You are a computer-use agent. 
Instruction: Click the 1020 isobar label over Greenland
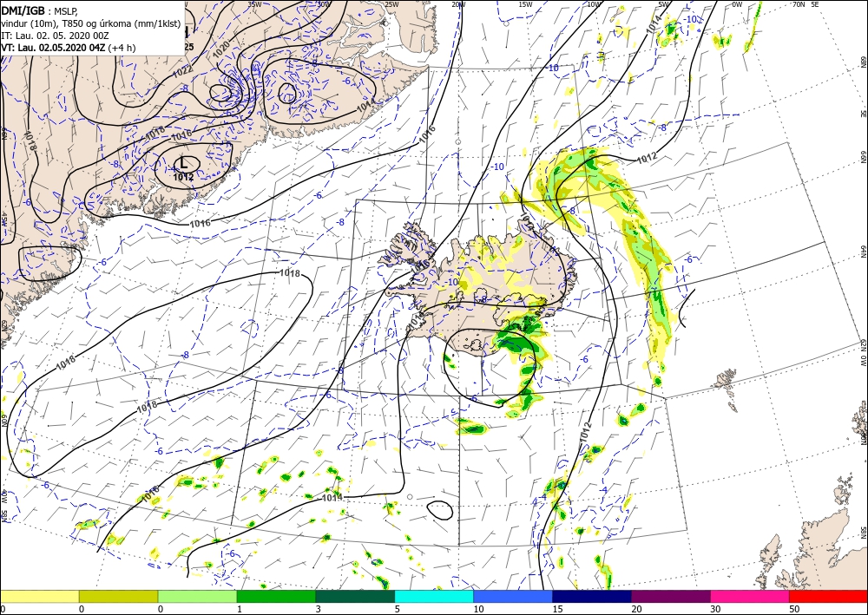pyautogui.click(x=221, y=48)
